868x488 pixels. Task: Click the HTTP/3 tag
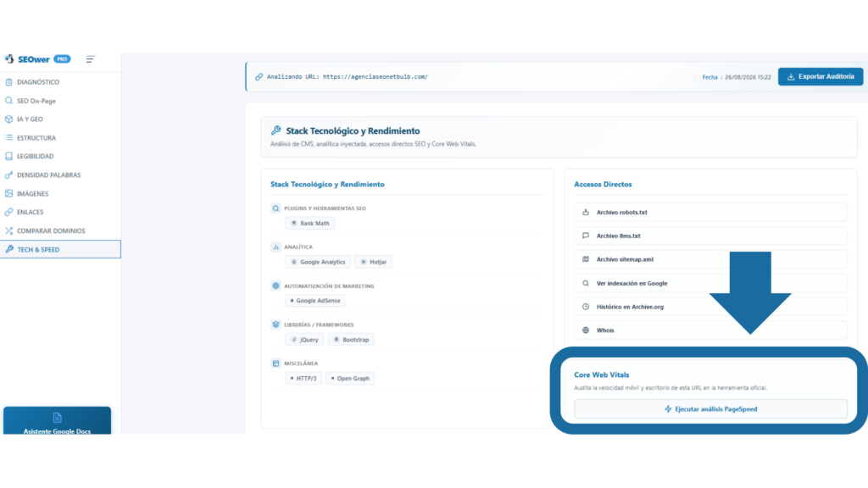tap(303, 378)
